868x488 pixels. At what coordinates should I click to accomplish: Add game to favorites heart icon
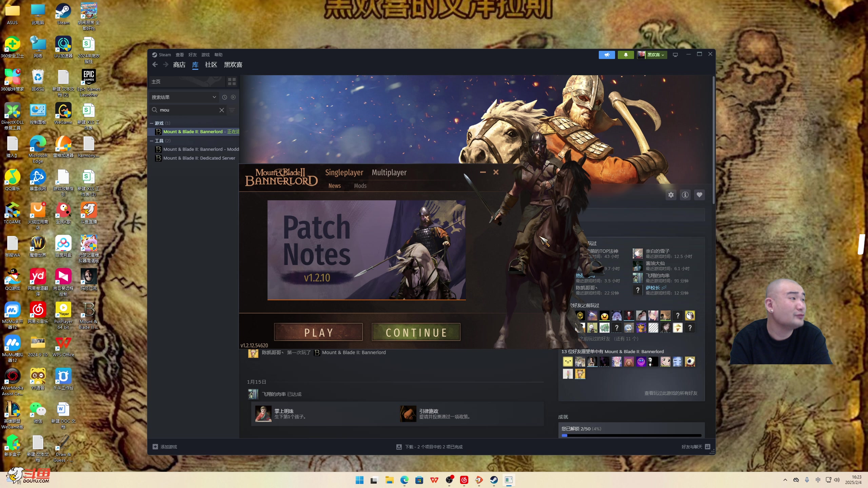pos(699,195)
